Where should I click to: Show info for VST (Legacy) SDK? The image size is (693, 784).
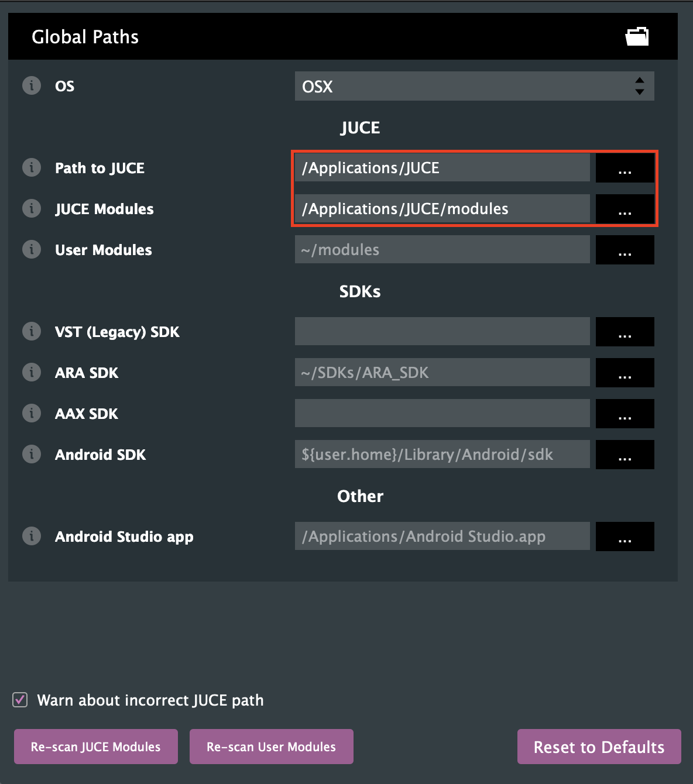coord(32,331)
